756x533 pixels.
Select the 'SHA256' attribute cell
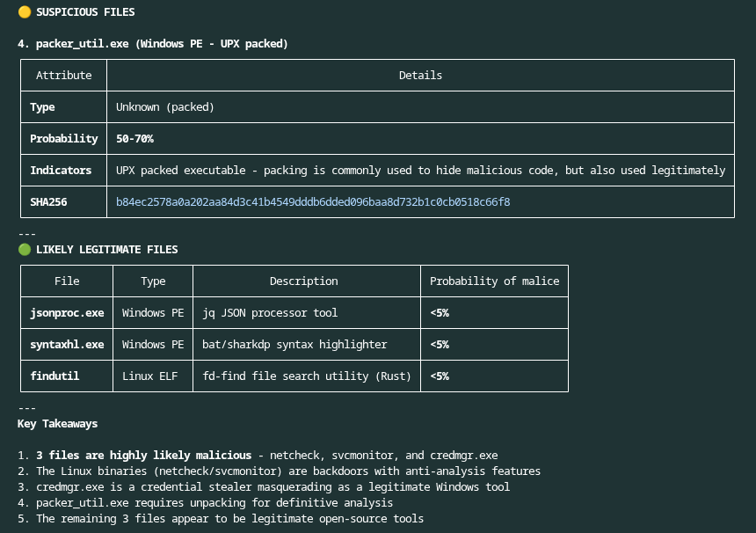(x=63, y=202)
